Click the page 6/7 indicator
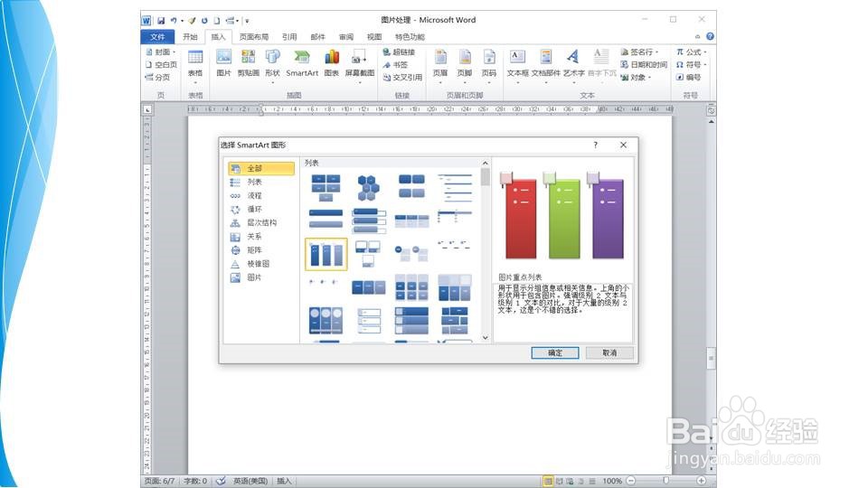Screen dimensions: 868x488 coord(159,481)
